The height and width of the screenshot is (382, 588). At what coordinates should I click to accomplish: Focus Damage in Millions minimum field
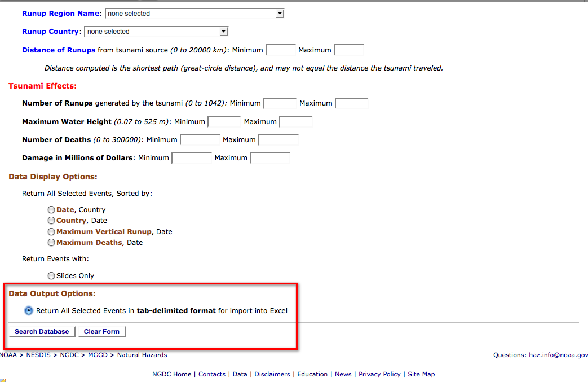pos(191,158)
